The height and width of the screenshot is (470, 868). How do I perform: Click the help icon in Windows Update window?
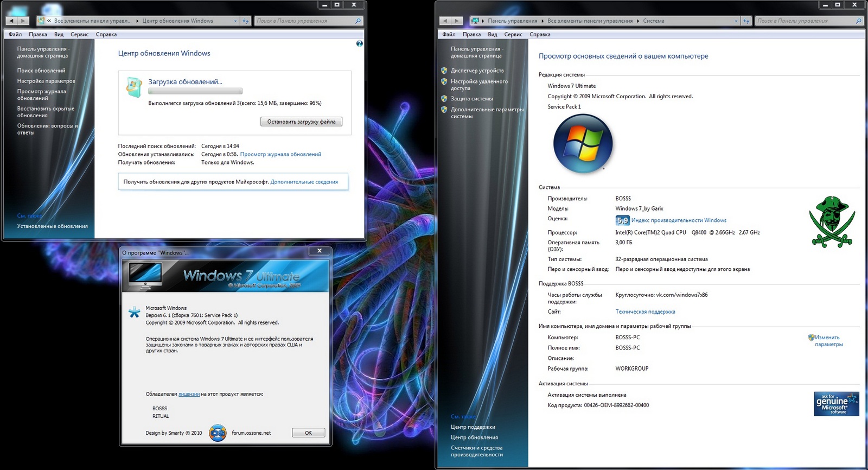coord(359,43)
